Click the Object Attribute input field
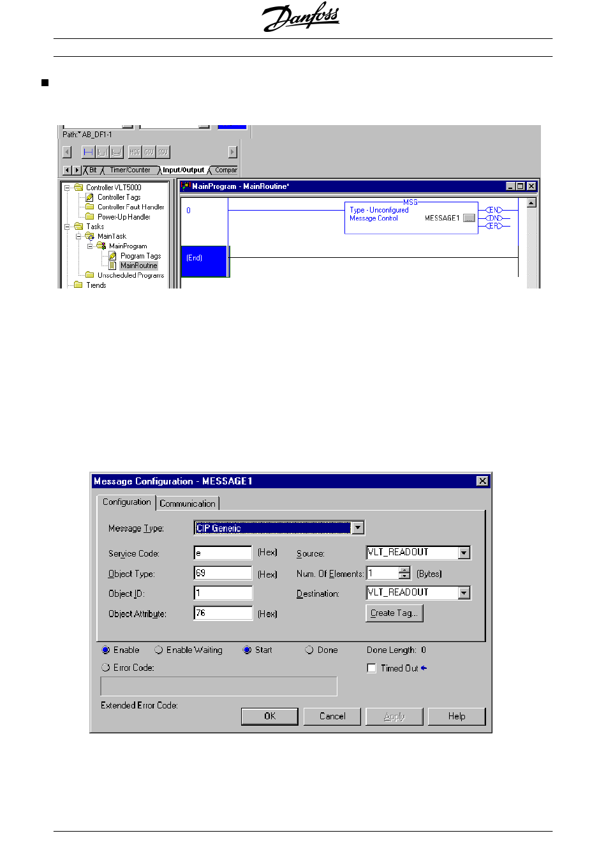Image resolution: width=606 pixels, height=868 pixels. pos(223,613)
